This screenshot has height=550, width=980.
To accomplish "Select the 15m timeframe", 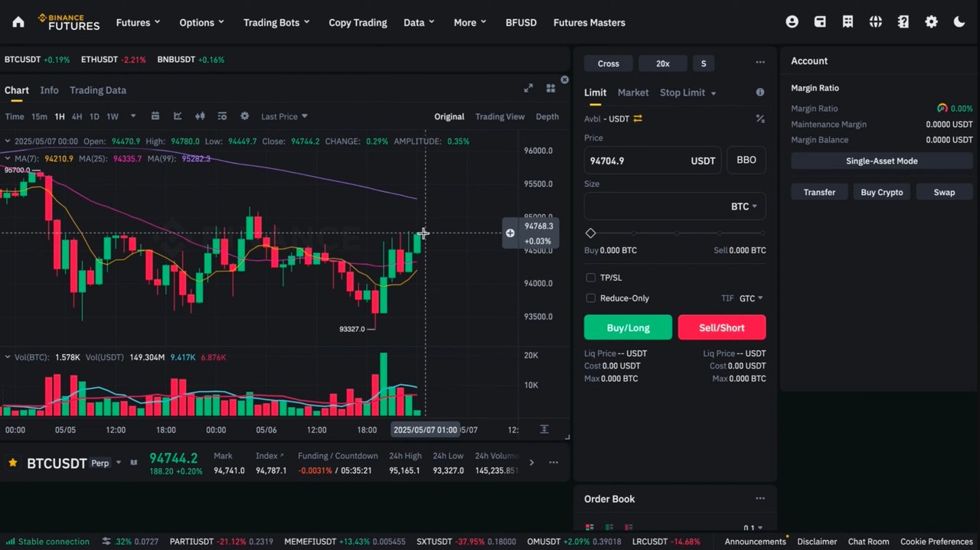I will [x=39, y=116].
